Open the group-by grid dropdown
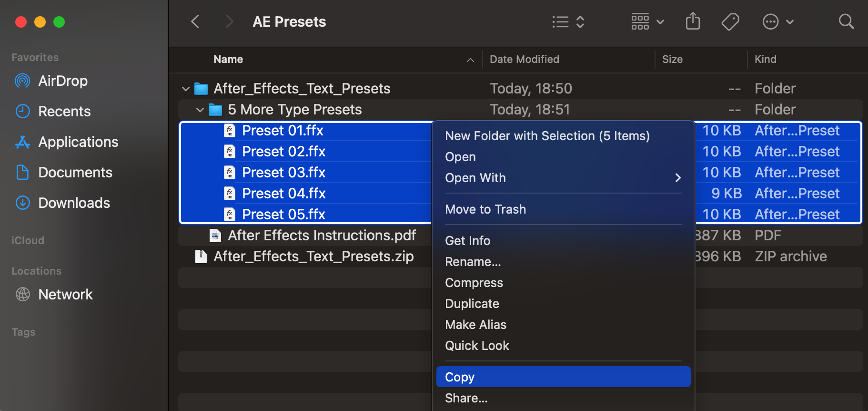 (647, 21)
